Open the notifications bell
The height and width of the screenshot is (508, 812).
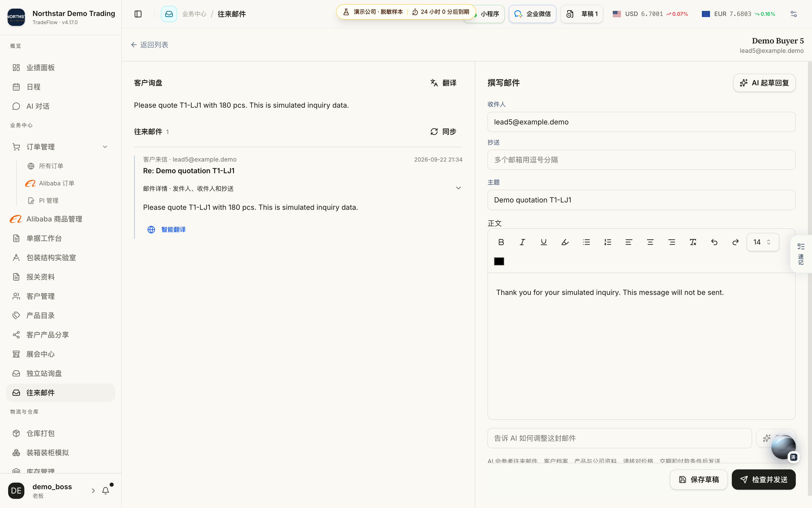(106, 490)
